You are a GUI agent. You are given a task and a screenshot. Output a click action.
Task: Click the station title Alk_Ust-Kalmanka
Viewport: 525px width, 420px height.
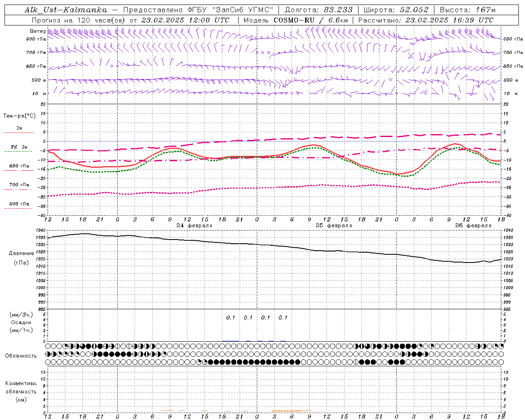[66, 10]
